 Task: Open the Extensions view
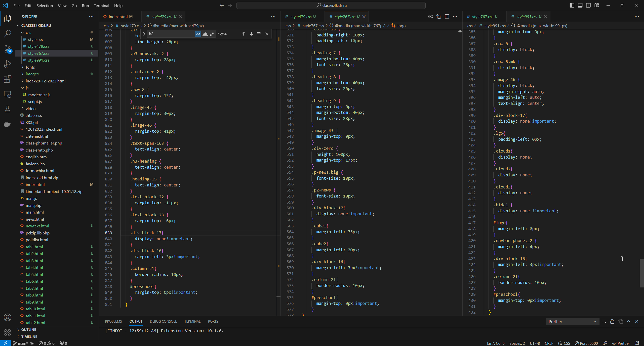click(8, 79)
